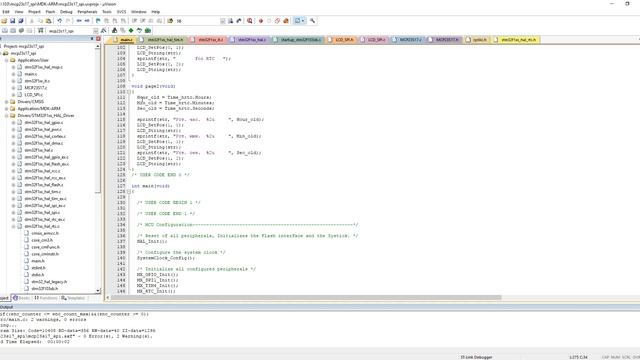Show the Books panel tab

pos(21,298)
